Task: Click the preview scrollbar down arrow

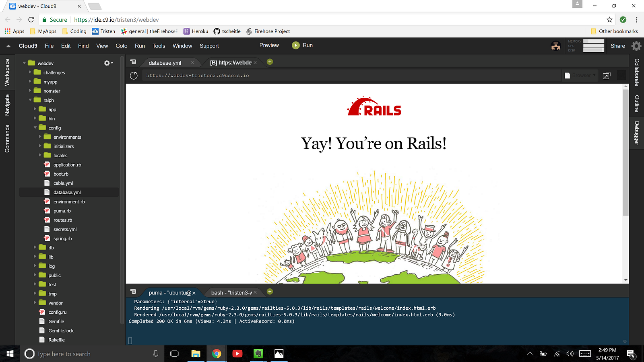Action: (x=625, y=280)
